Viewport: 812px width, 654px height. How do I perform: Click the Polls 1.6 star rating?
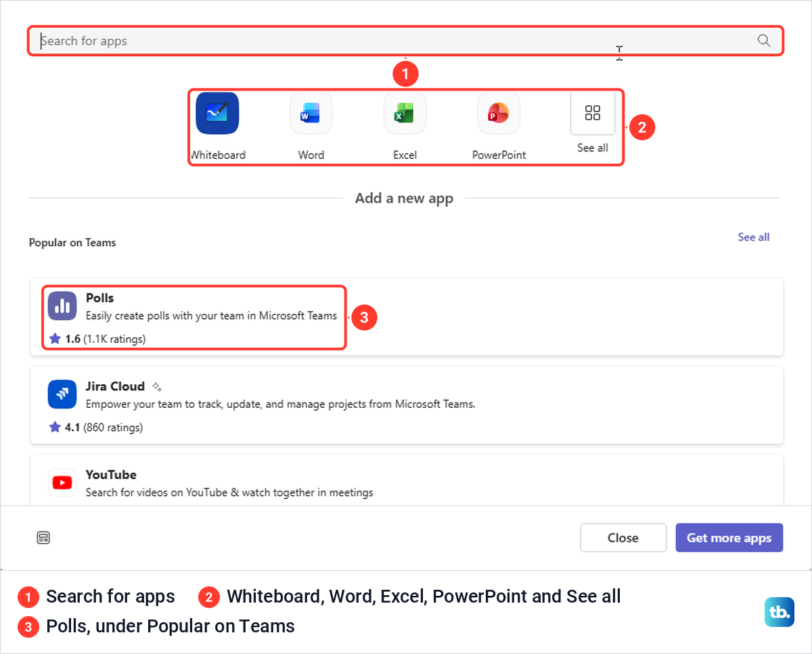point(97,339)
